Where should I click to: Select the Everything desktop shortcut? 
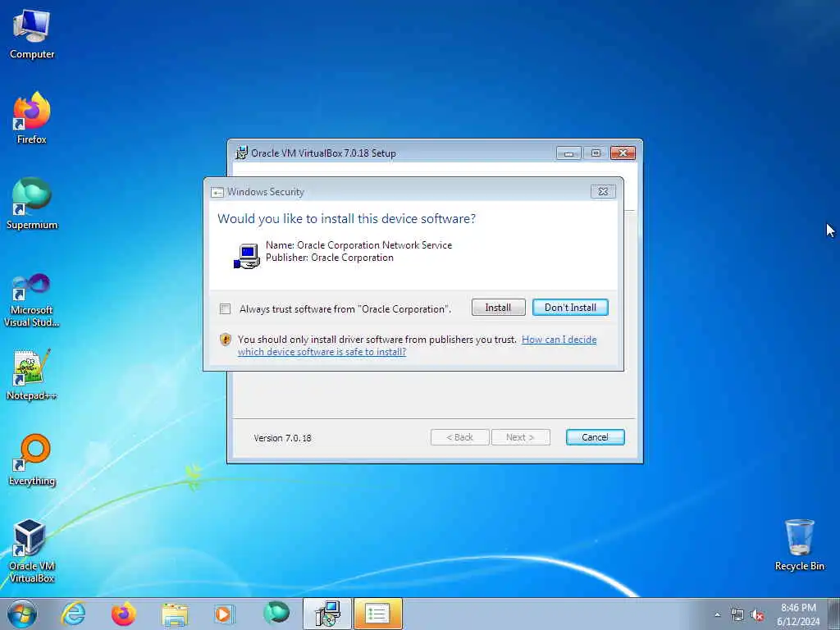[32, 459]
